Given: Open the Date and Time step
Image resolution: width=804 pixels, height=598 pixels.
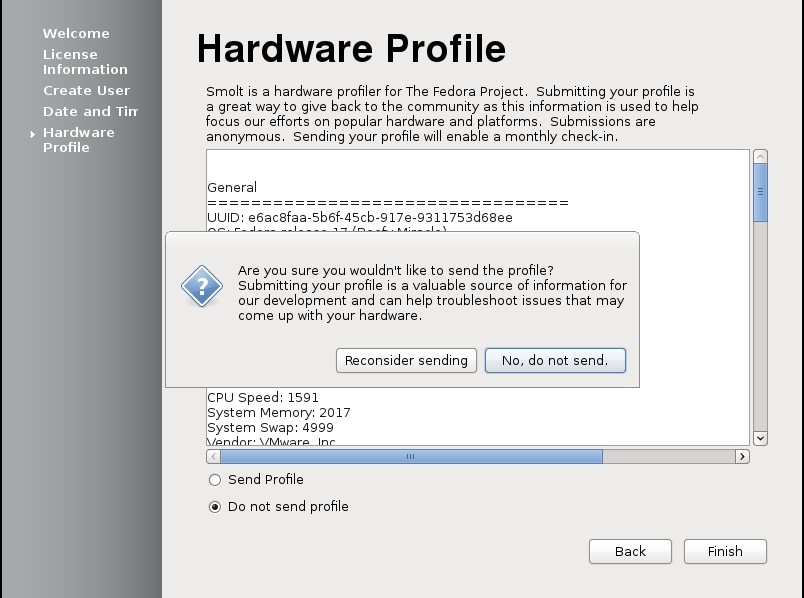Looking at the screenshot, I should tap(90, 111).
